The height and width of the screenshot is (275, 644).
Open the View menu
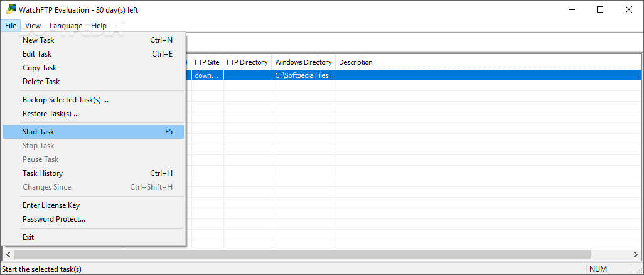coord(33,26)
